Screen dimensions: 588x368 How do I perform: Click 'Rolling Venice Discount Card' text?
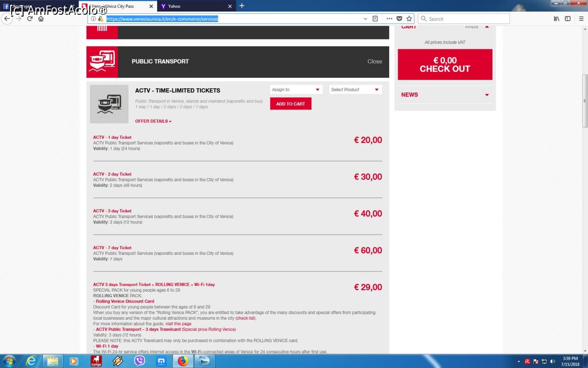(125, 302)
